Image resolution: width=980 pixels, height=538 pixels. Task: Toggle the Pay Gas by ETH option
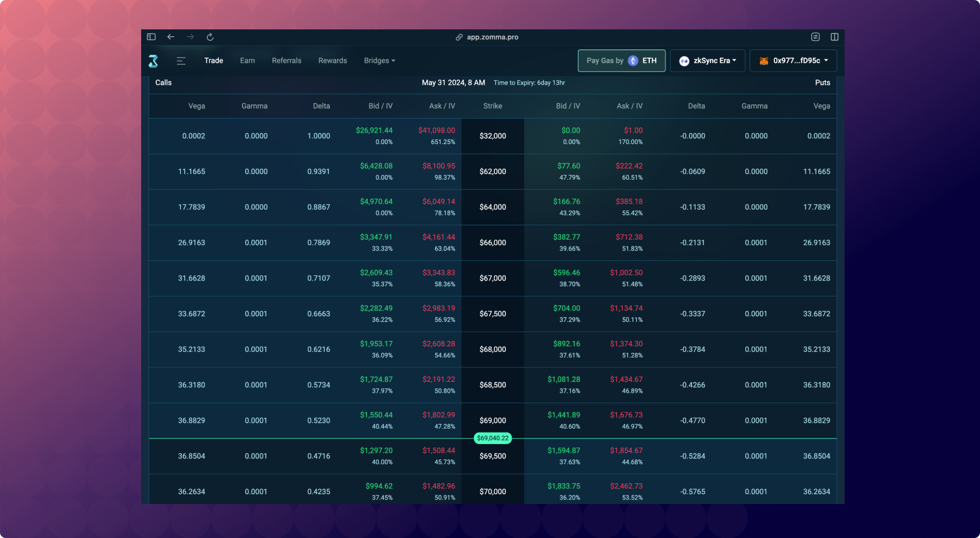pos(622,60)
